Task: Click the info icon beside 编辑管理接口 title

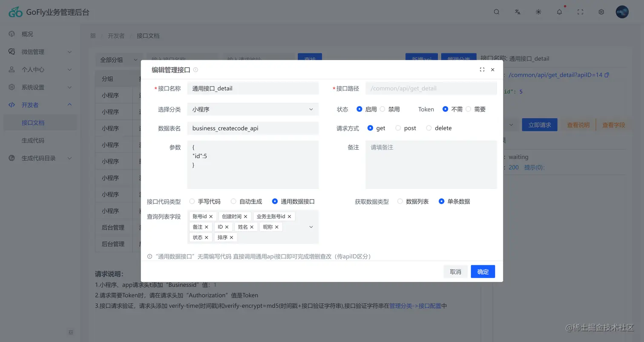Action: click(x=195, y=70)
